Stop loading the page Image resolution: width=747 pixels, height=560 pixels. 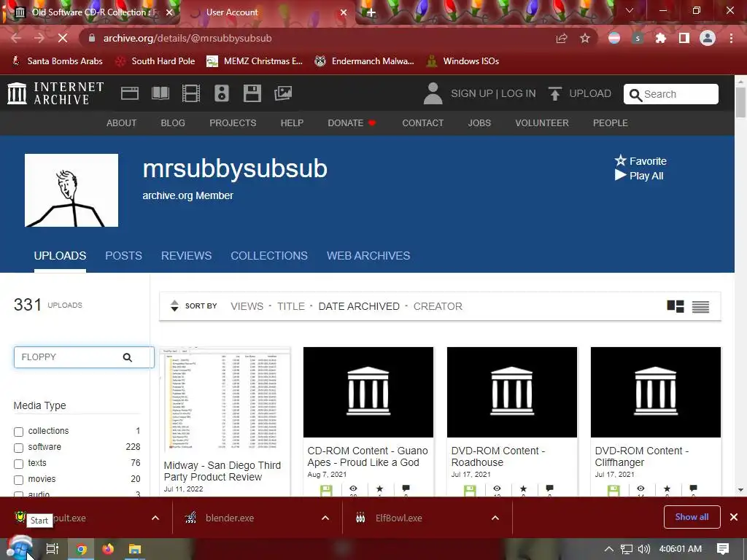pos(63,38)
